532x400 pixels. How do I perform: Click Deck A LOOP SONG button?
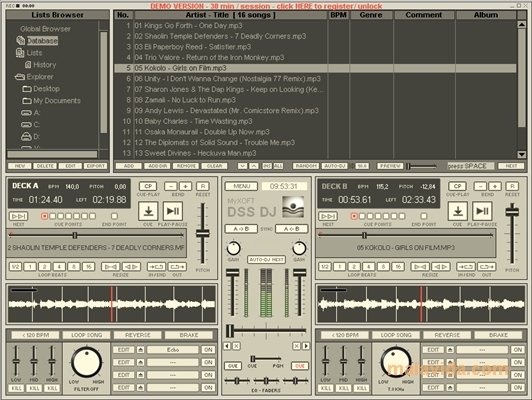pos(87,335)
